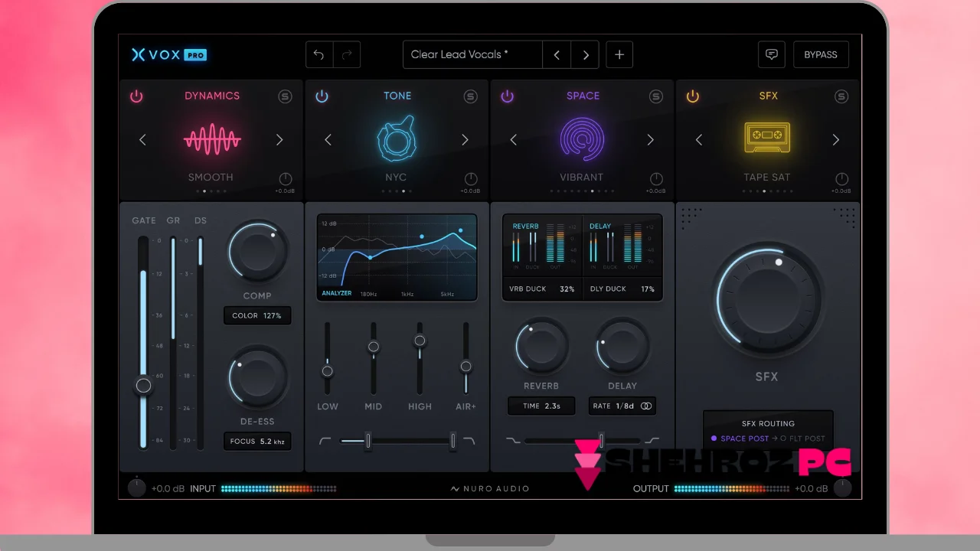Click the DYNAMICS module header

point(212,96)
